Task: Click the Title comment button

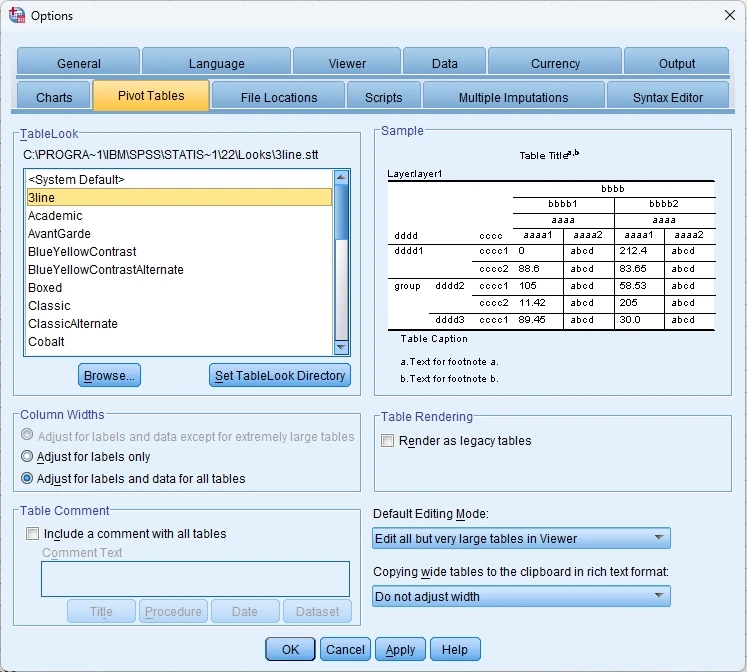Action: (x=101, y=611)
